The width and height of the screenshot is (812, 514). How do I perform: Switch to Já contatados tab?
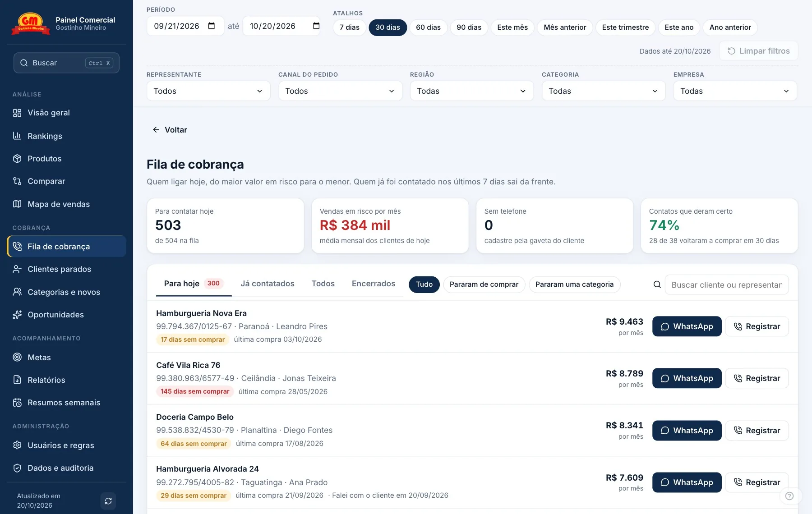268,284
